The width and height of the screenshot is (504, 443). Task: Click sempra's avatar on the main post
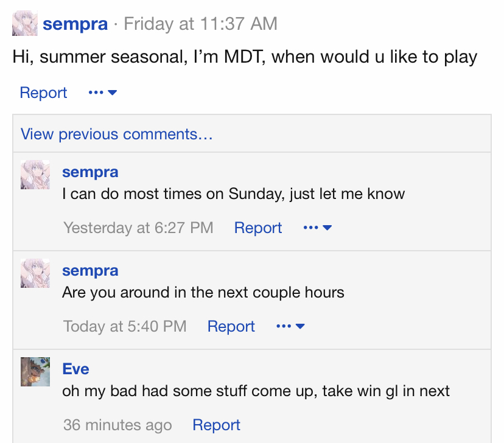[x=25, y=24]
